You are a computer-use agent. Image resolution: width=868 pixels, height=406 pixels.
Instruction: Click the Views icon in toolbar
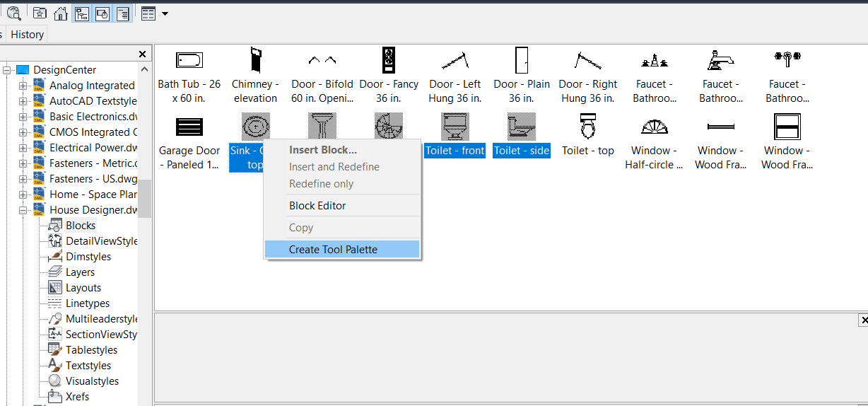tap(148, 13)
